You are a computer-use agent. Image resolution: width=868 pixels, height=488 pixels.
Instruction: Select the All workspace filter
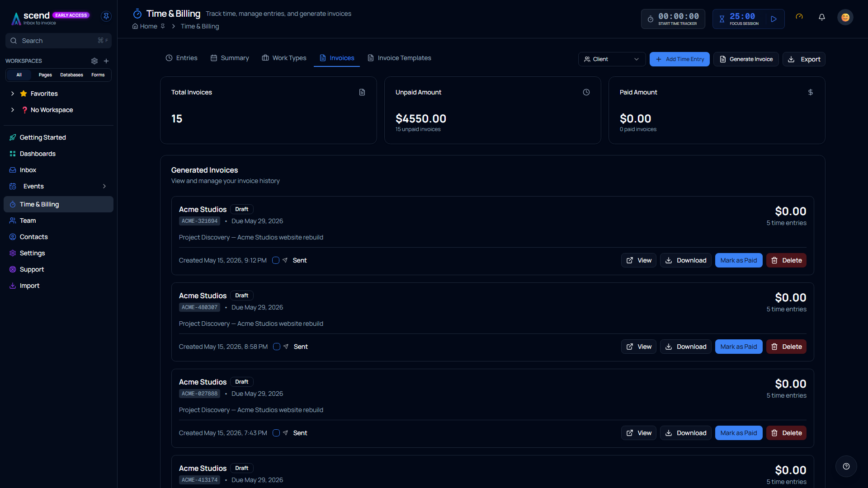point(19,75)
